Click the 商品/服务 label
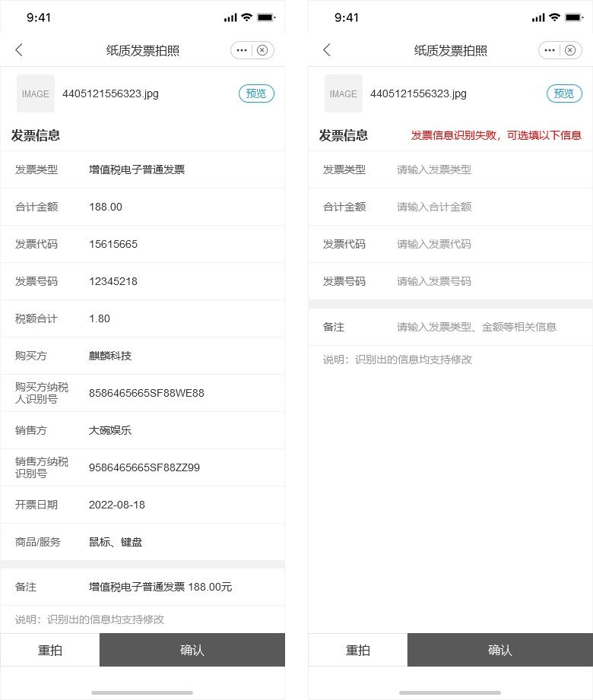The image size is (593, 700). (37, 542)
